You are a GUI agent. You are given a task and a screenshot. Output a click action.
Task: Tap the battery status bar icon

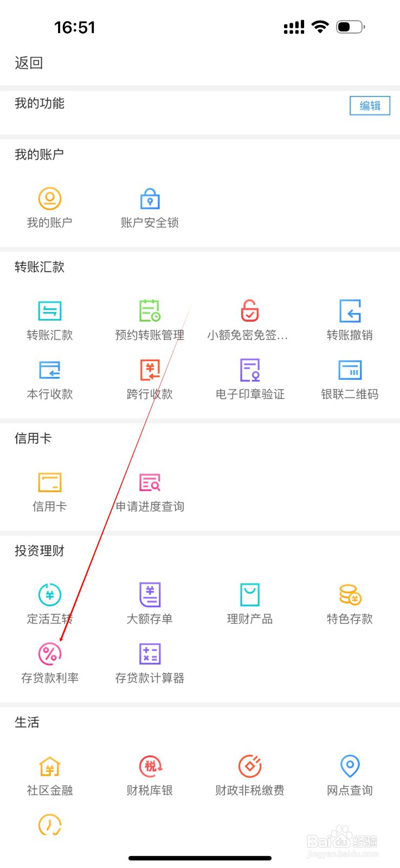point(351,27)
